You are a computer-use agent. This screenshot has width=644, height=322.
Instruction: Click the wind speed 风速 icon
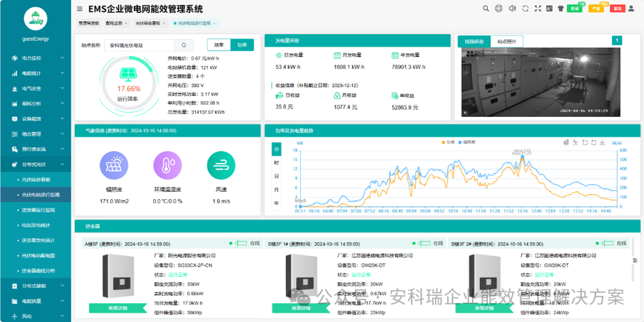221,165
